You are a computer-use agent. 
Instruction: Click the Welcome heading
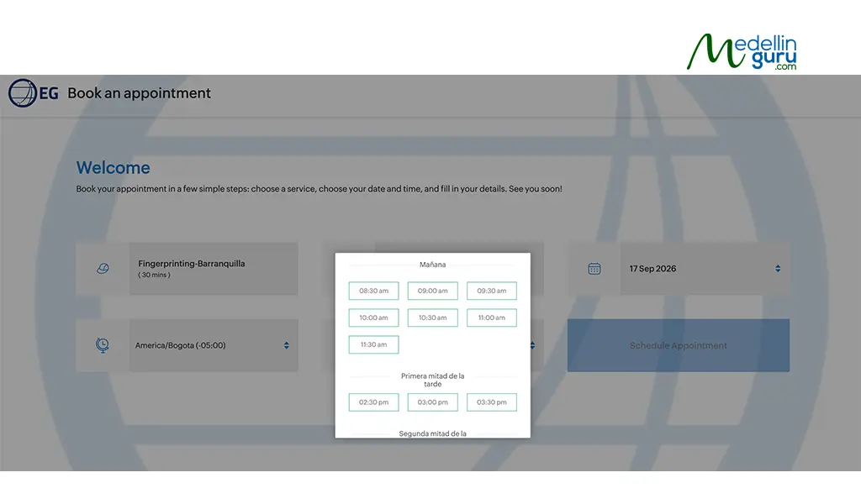coord(114,167)
